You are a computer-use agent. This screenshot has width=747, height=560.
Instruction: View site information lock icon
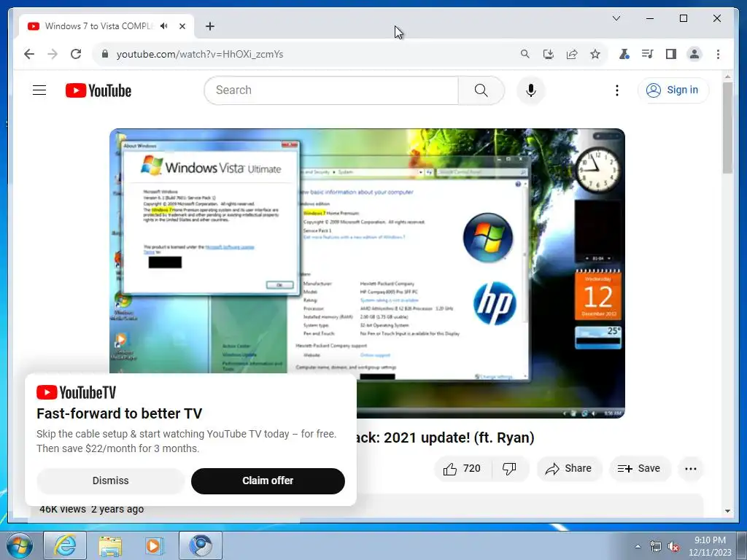105,54
